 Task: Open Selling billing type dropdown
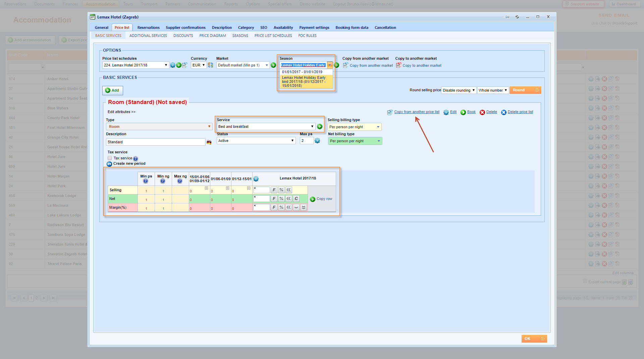[x=355, y=127]
